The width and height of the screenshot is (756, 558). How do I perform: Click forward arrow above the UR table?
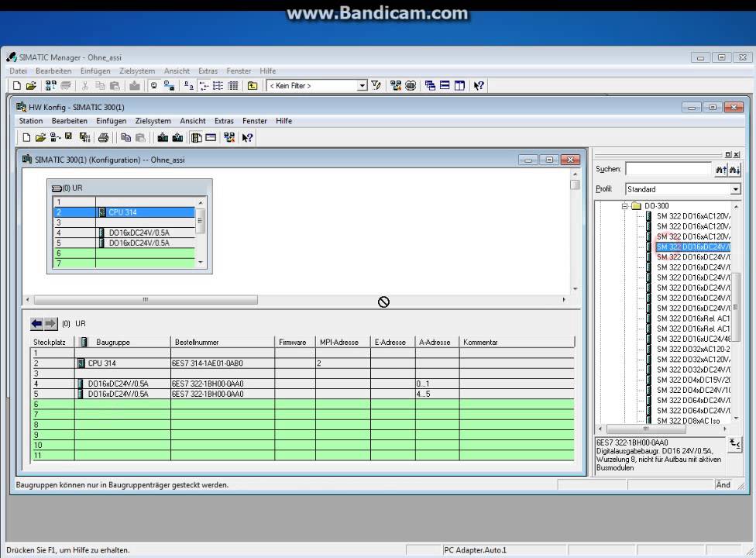(x=50, y=324)
